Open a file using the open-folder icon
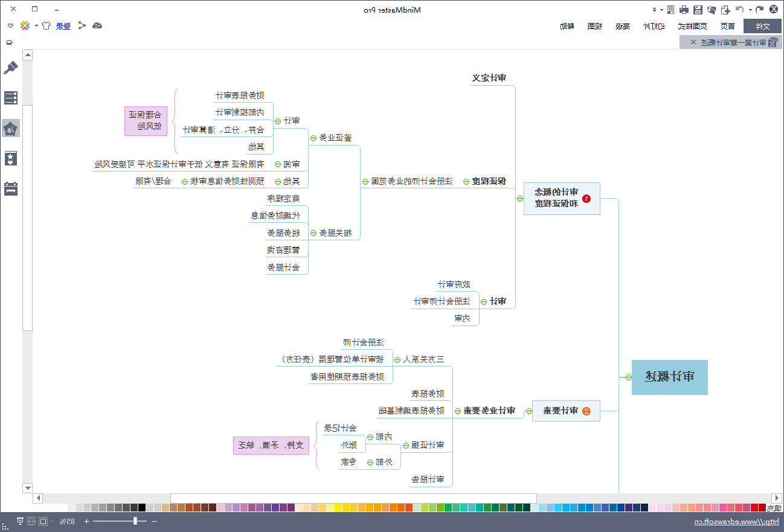This screenshot has height=532, width=784. pos(712,10)
